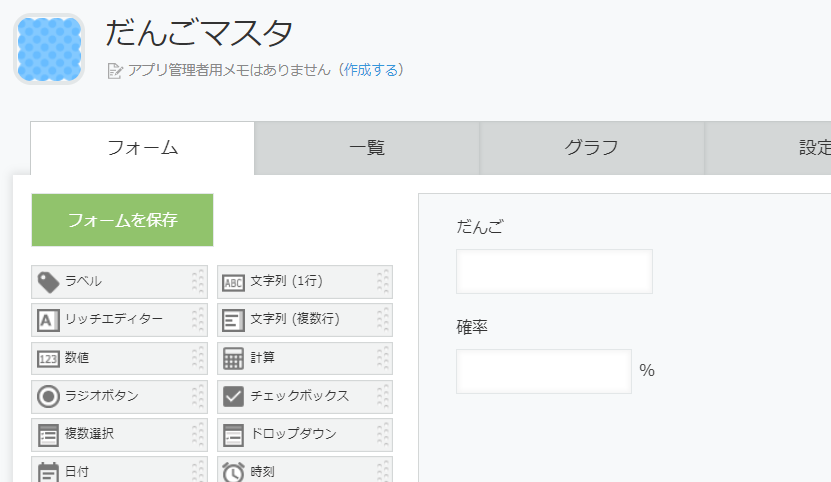Click the だんご field label in form

480,227
